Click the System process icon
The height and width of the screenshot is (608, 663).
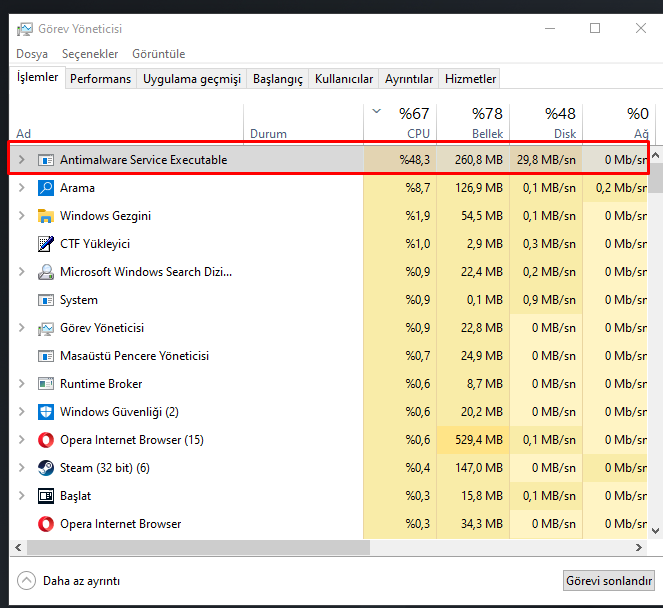coord(46,300)
